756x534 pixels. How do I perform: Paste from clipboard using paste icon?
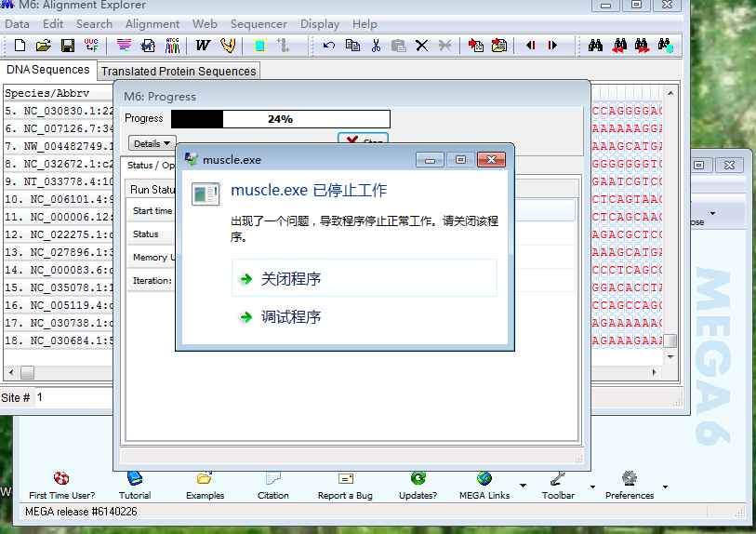tap(399, 46)
